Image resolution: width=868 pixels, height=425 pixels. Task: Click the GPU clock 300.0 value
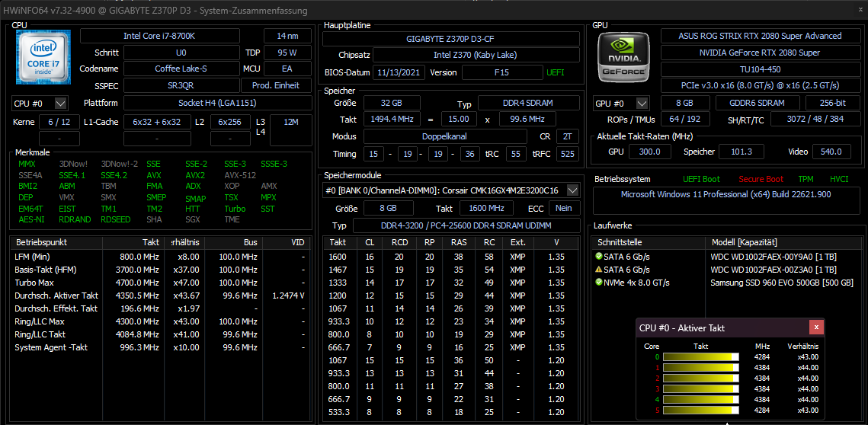pyautogui.click(x=650, y=152)
